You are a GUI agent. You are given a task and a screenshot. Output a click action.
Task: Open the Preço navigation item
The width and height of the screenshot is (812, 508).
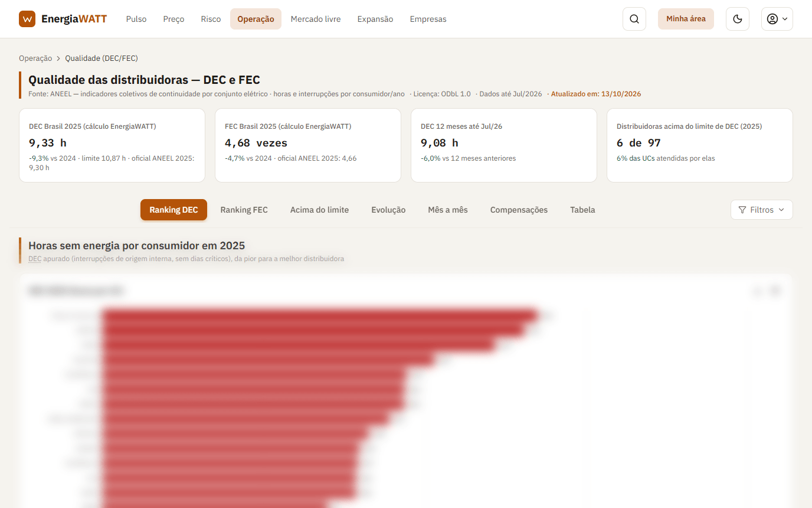tap(173, 19)
